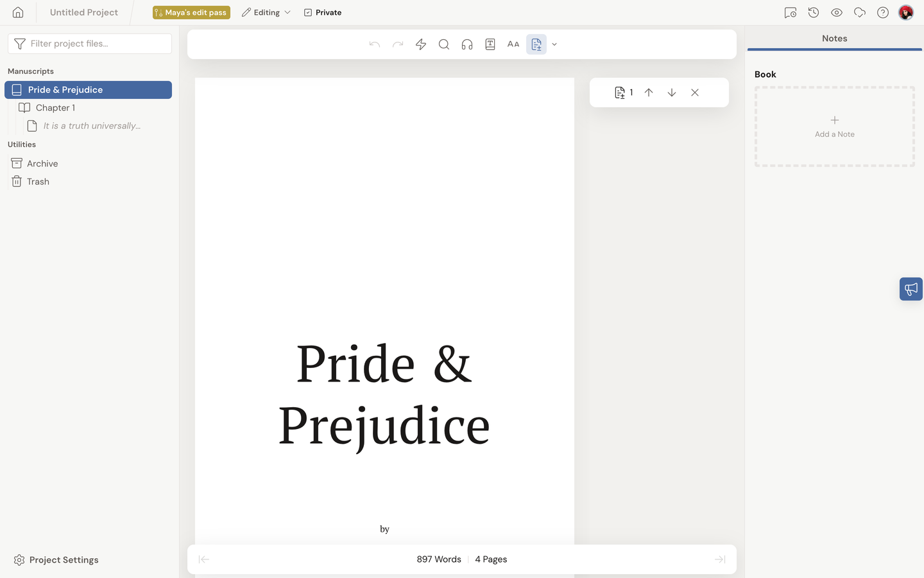Open the Editing mode dropdown

[266, 12]
